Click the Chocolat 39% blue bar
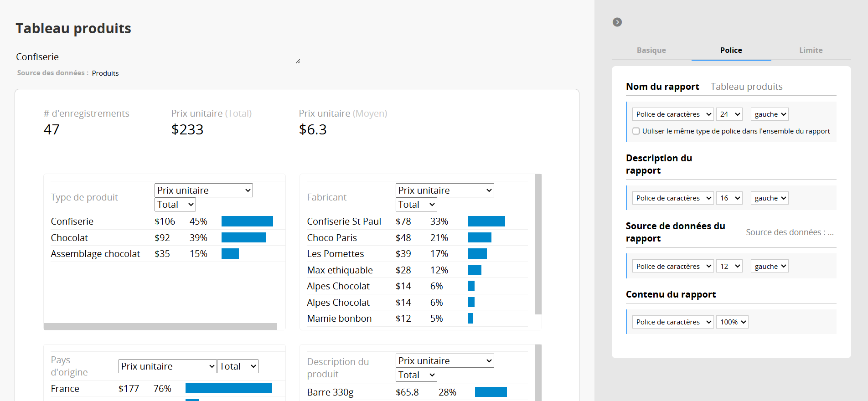The width and height of the screenshot is (868, 401). coord(244,237)
